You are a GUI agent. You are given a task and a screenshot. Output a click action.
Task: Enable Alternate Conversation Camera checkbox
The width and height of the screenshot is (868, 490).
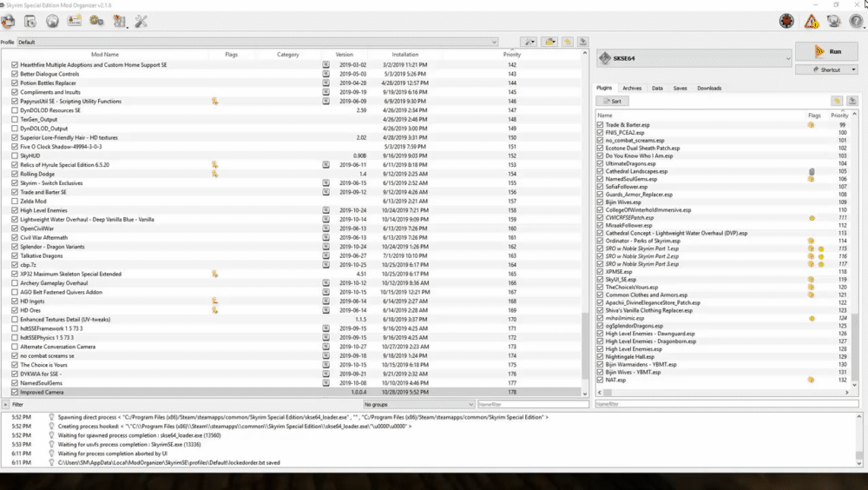15,347
